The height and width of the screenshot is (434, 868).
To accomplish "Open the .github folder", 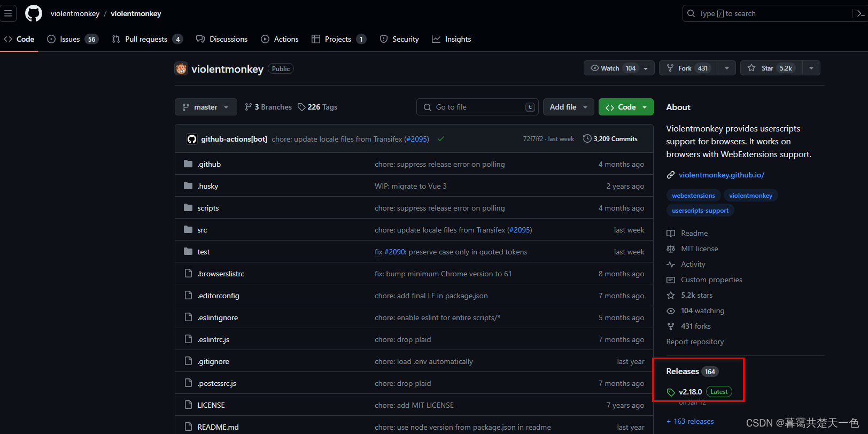I will tap(209, 164).
